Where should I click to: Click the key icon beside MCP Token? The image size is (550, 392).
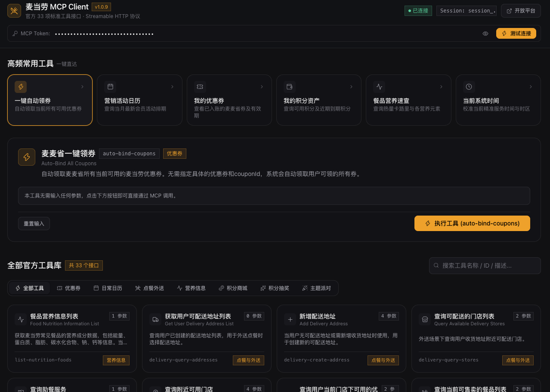point(15,34)
